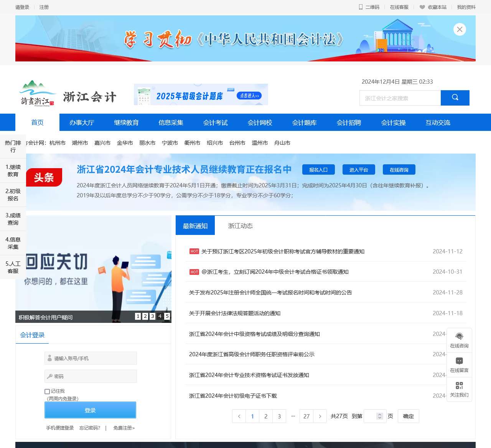Open 在线留言 message icon
This screenshot has width=491, height=448.
click(x=459, y=361)
